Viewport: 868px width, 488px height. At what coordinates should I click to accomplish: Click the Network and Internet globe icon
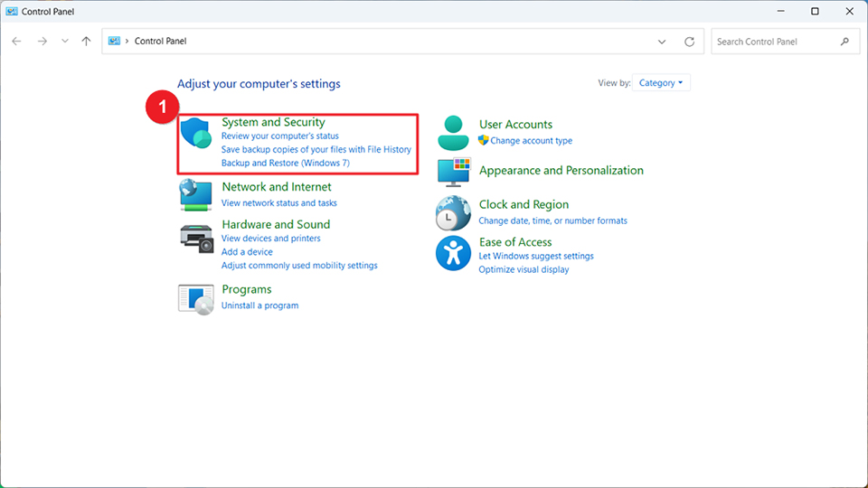tap(195, 194)
